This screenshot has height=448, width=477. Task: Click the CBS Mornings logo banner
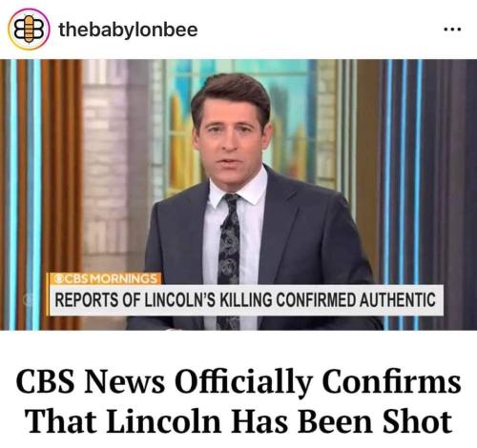pyautogui.click(x=105, y=278)
